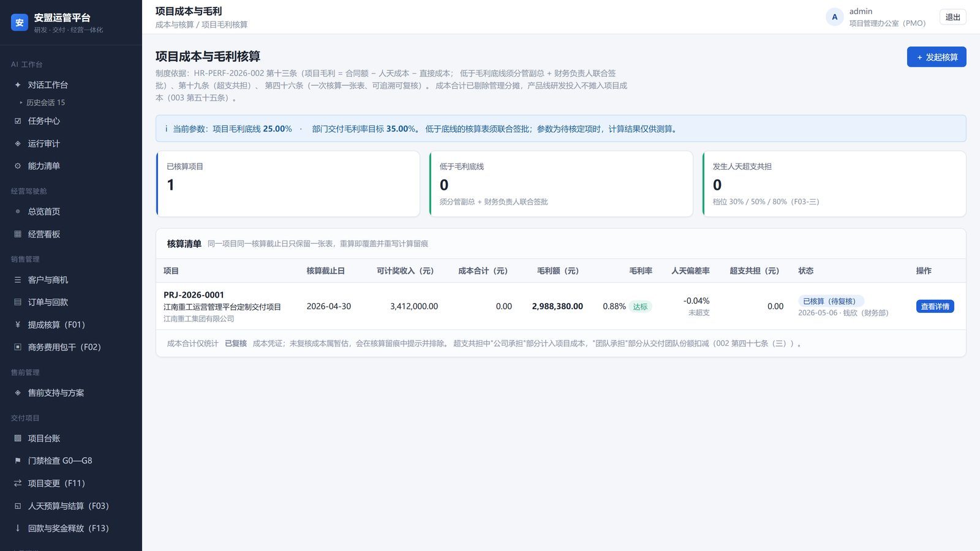The height and width of the screenshot is (551, 980).
Task: Click the 退出 logout button
Action: (952, 17)
